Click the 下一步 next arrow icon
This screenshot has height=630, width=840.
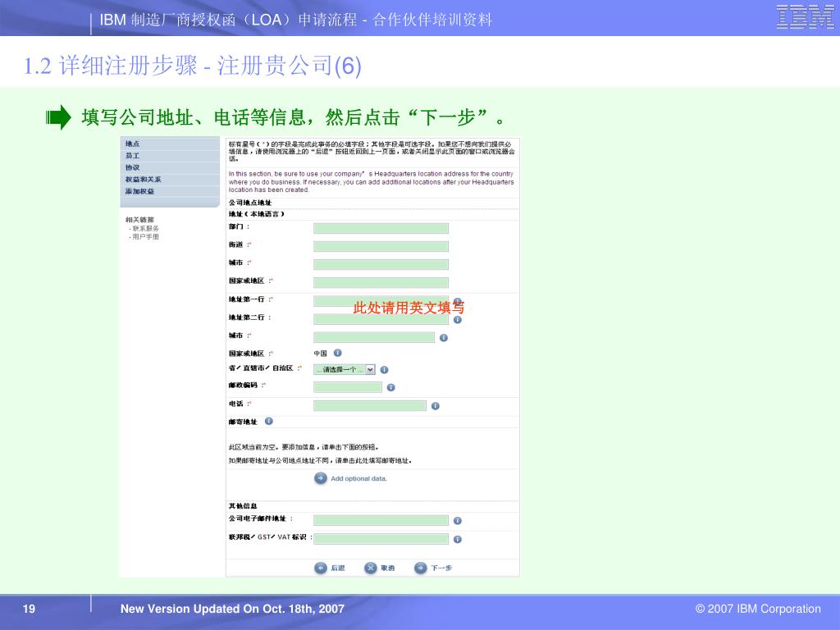point(421,568)
